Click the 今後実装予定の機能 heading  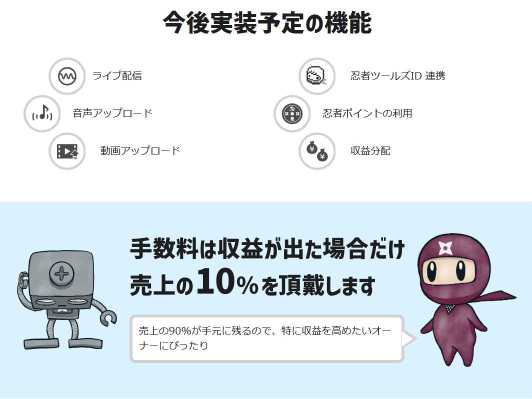(x=267, y=22)
